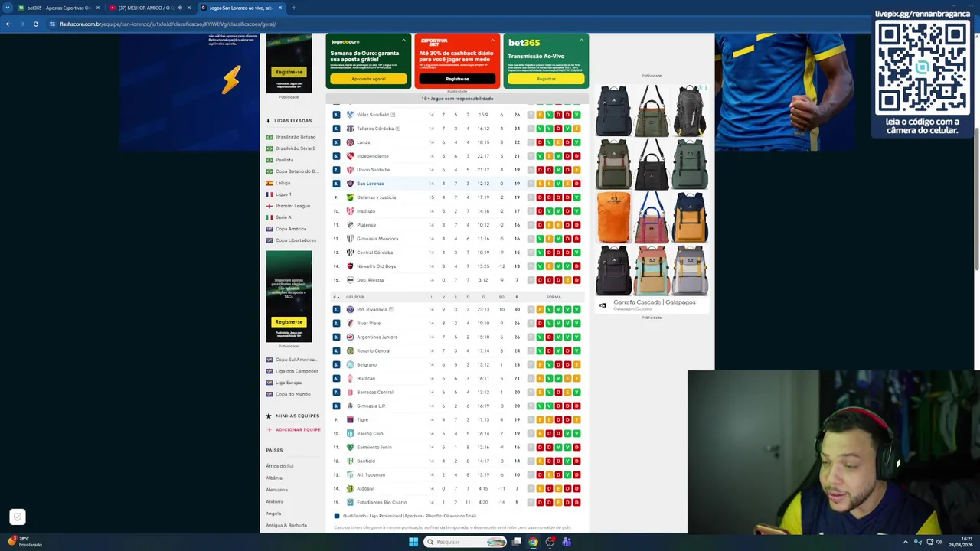
Task: Open the Paulista league link
Action: tap(284, 160)
